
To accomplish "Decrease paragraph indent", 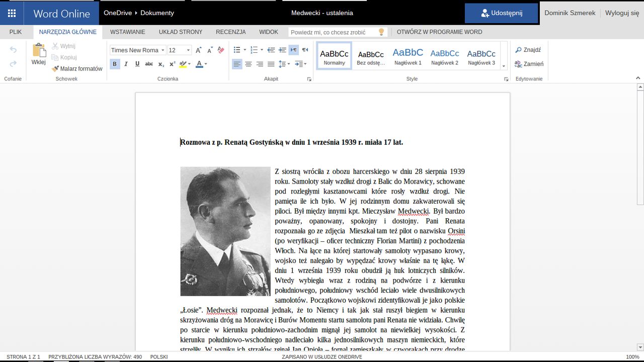I will click(x=271, y=50).
